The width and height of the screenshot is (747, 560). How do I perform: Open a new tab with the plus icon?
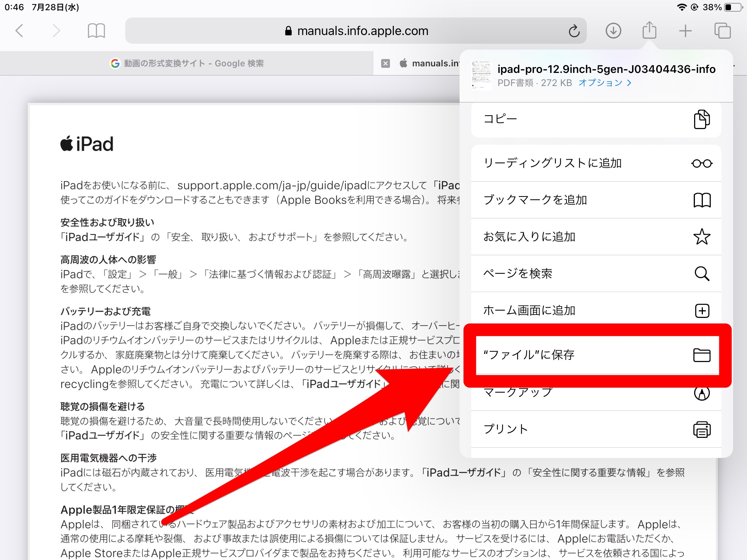tap(685, 31)
